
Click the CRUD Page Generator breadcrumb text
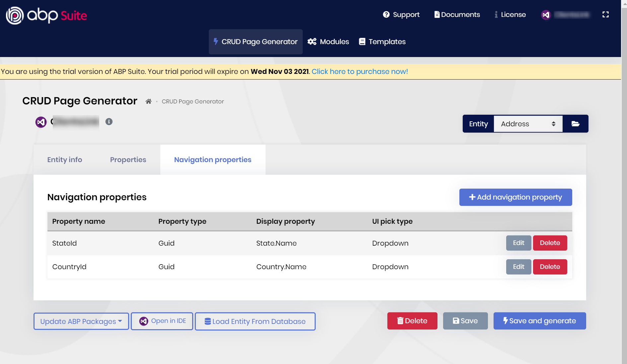[193, 101]
